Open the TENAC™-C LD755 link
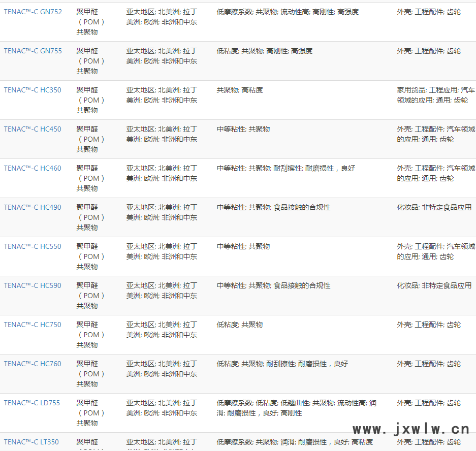This screenshot has width=476, height=451. tap(32, 403)
